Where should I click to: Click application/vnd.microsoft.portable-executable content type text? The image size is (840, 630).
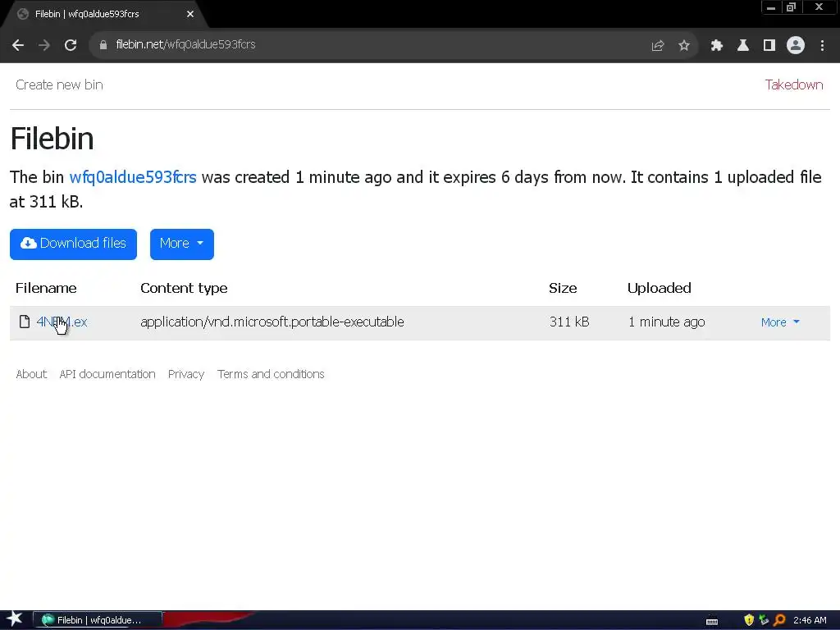tap(272, 322)
